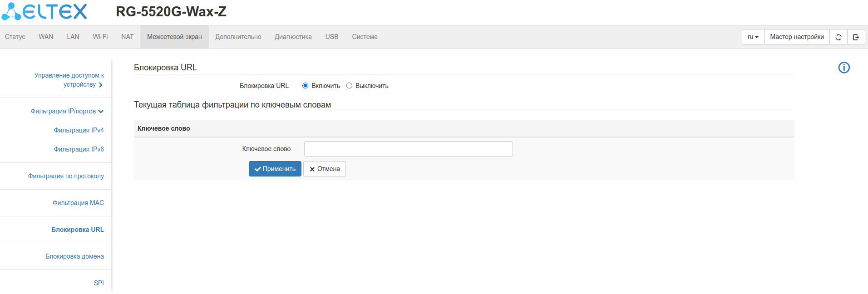
Task: Select the Включить radio button
Action: [x=306, y=86]
